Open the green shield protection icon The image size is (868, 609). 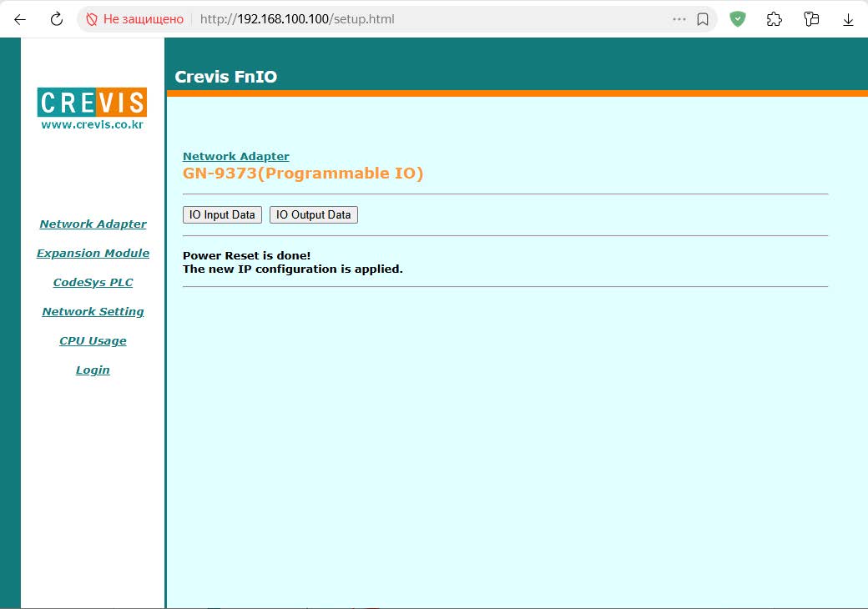737,19
